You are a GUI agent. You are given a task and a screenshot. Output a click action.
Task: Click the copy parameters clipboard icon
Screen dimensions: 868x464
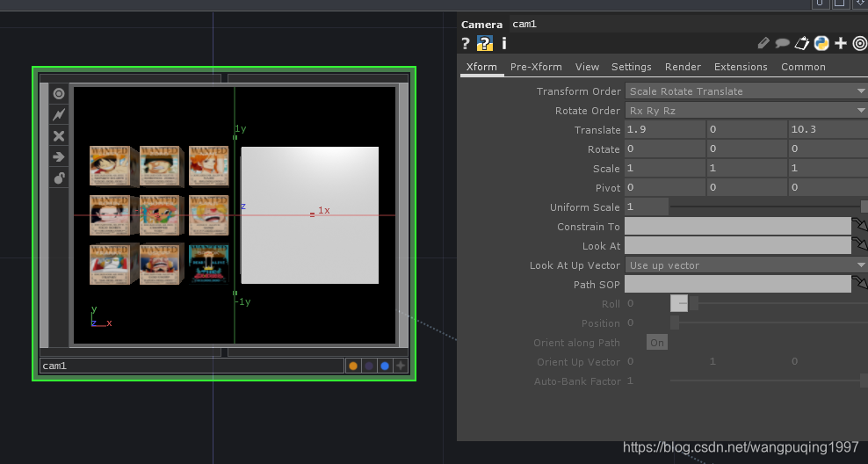pos(801,43)
